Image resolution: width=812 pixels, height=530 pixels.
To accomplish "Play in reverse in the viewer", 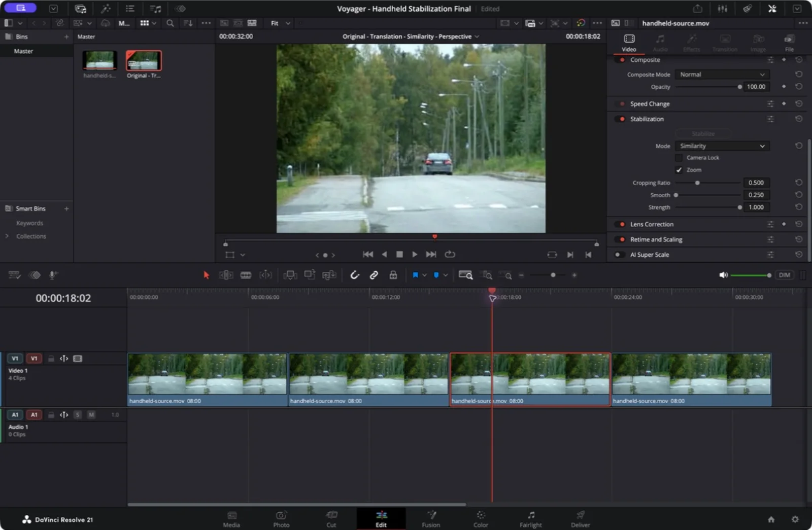I will [x=384, y=255].
